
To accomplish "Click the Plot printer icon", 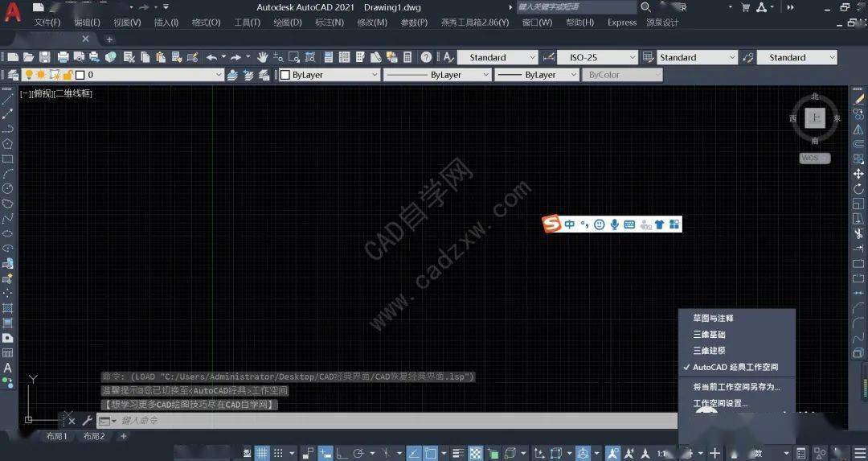I will click(x=63, y=57).
